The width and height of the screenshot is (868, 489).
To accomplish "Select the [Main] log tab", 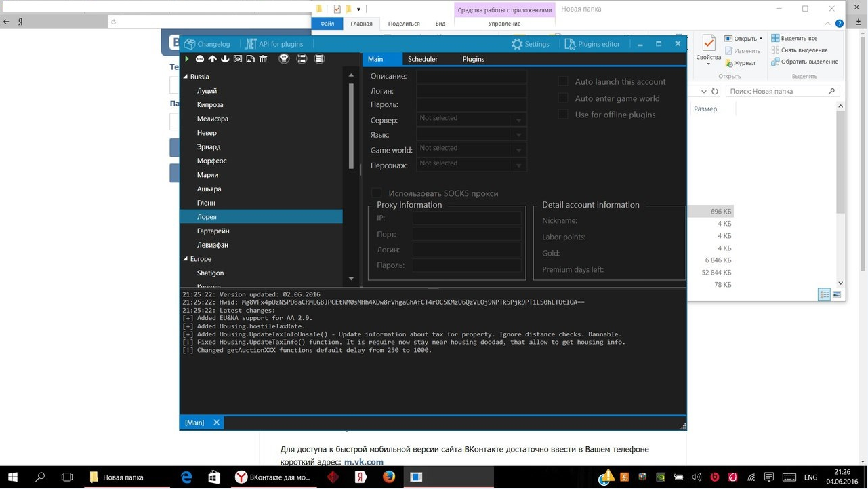I will point(194,423).
